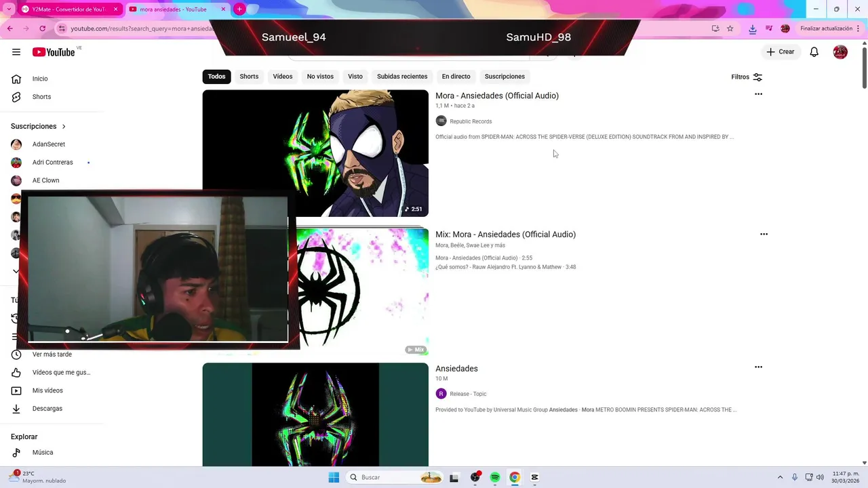Viewport: 868px width, 488px height.
Task: Open a new browser tab
Action: click(239, 9)
